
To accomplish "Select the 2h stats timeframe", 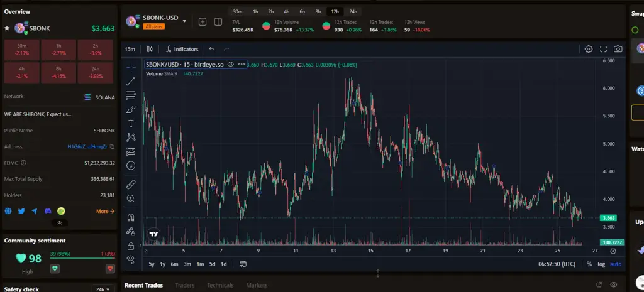I will tap(271, 11).
